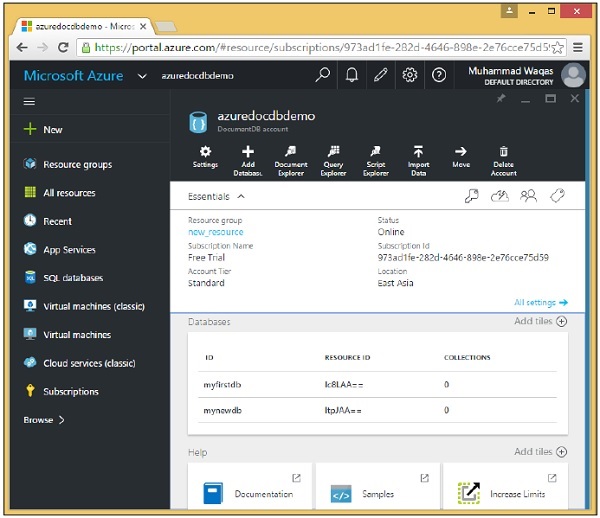The image size is (600, 518).
Task: Toggle the hamburger sidebar menu
Action: [29, 101]
